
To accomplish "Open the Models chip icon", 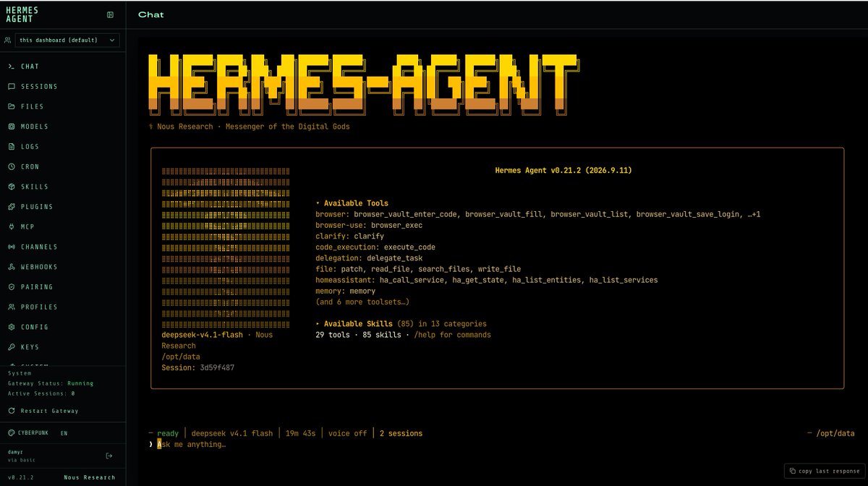I will tap(11, 127).
